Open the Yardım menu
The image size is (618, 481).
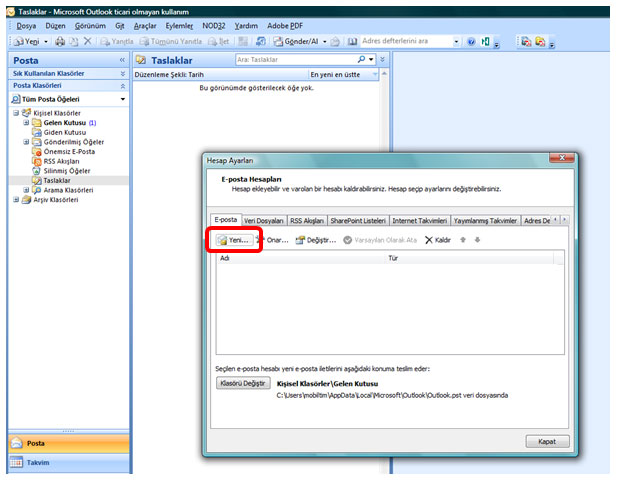coord(246,26)
